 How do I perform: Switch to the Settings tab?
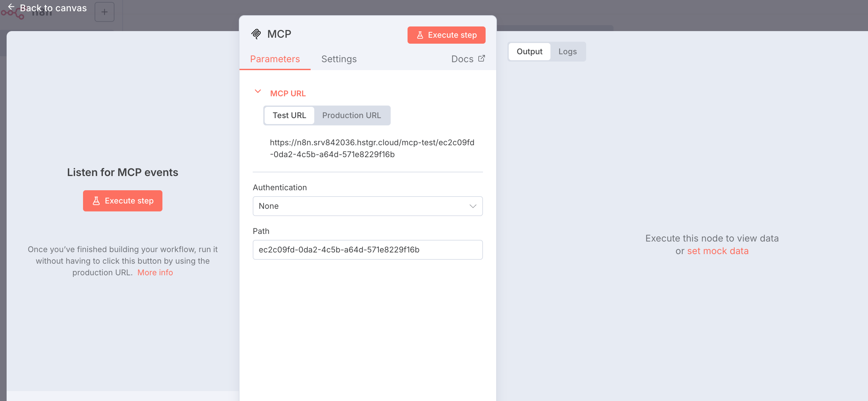coord(339,59)
